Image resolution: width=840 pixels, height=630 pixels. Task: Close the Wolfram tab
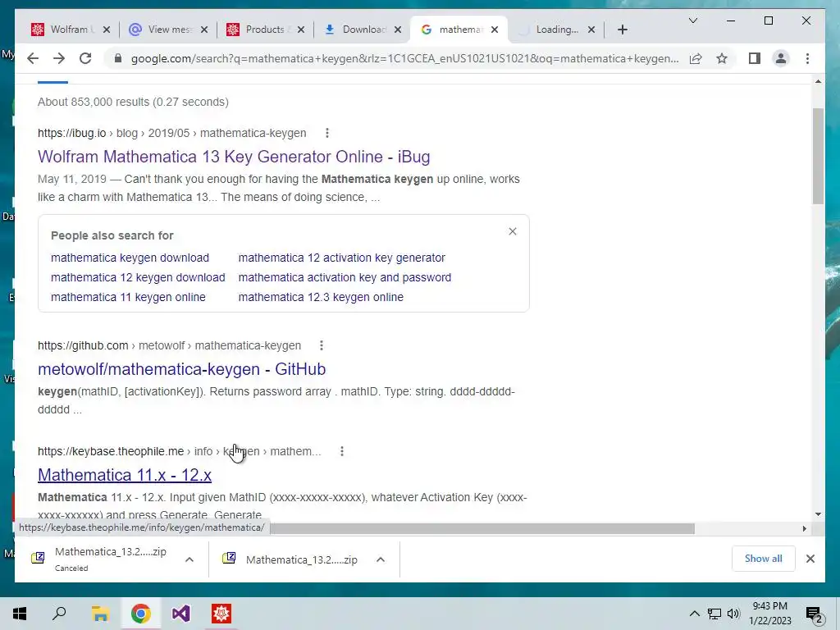click(107, 30)
